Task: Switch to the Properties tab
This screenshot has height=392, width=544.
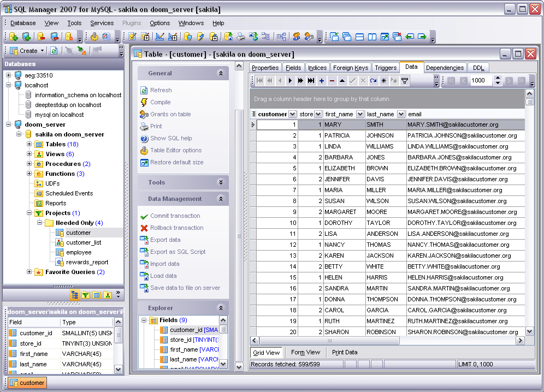Action: click(x=265, y=68)
